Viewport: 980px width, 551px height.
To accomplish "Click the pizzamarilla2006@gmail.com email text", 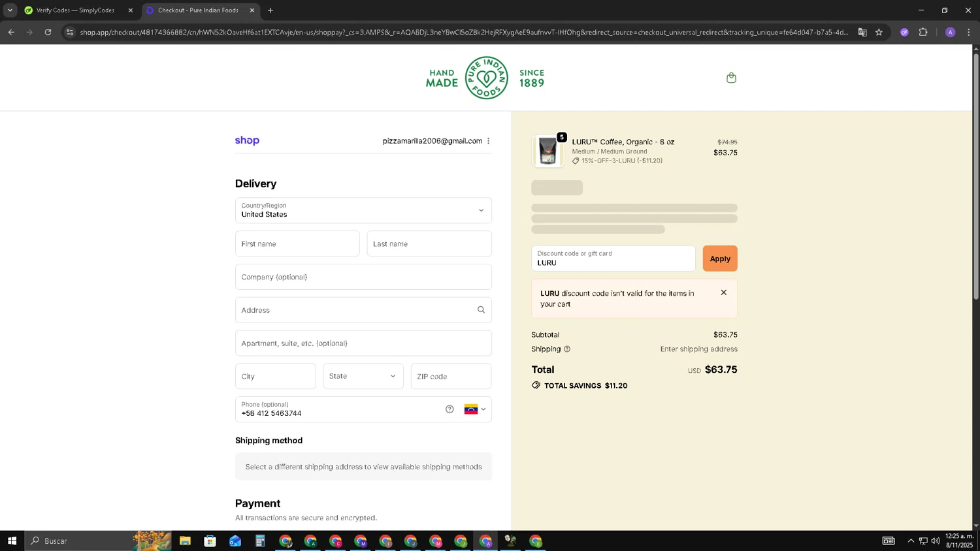I will 433,141.
